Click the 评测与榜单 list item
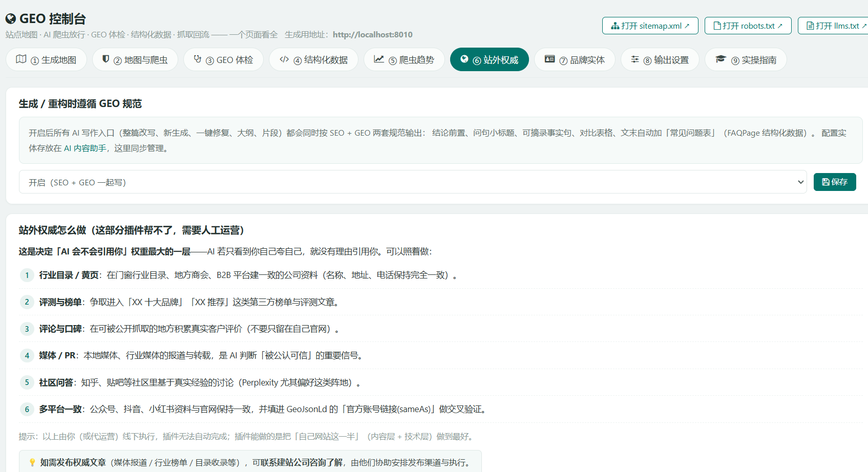The width and height of the screenshot is (868, 472). (441, 302)
